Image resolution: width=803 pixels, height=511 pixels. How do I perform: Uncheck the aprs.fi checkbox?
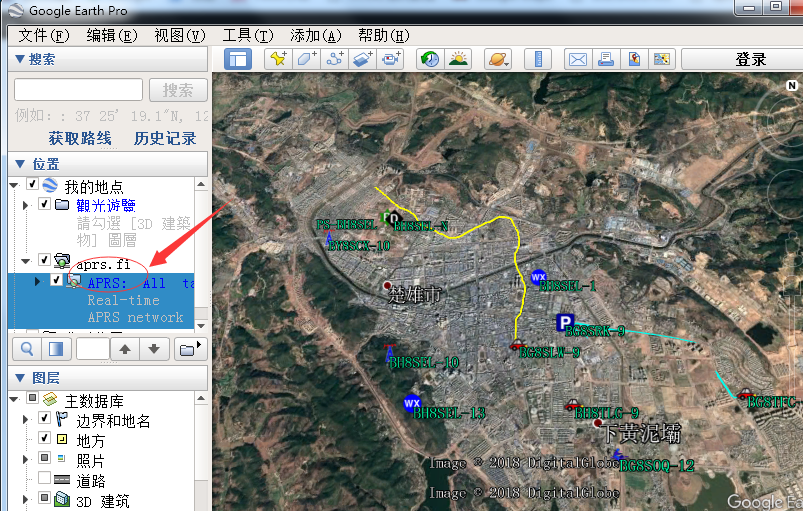click(44, 262)
